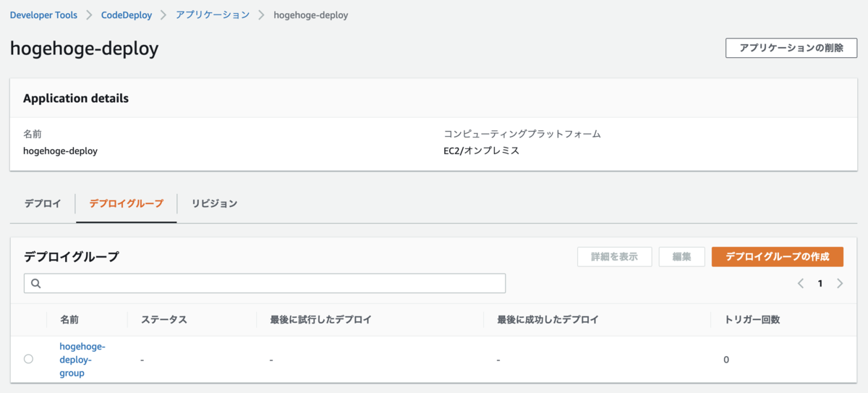Screen dimensions: 868x393
Task: Click the コンピューティングプラットフォーム label
Action: 522,134
